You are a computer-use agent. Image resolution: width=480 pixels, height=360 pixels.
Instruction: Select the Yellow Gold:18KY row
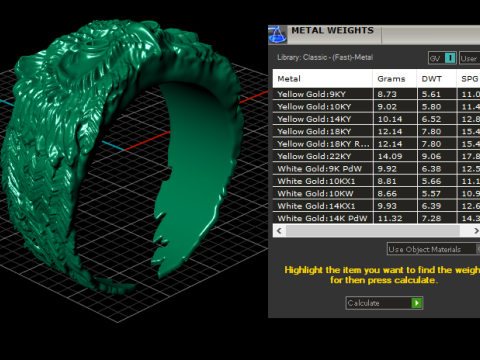376,131
